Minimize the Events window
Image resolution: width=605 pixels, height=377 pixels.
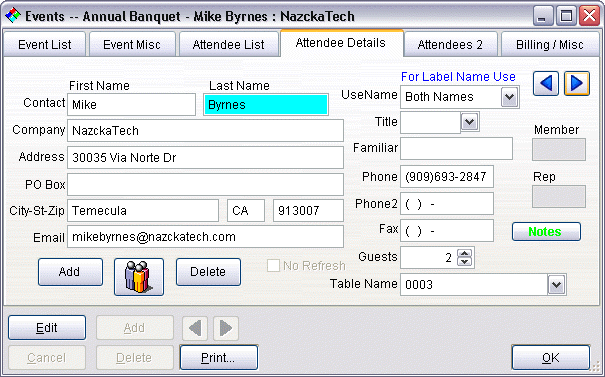click(543, 16)
